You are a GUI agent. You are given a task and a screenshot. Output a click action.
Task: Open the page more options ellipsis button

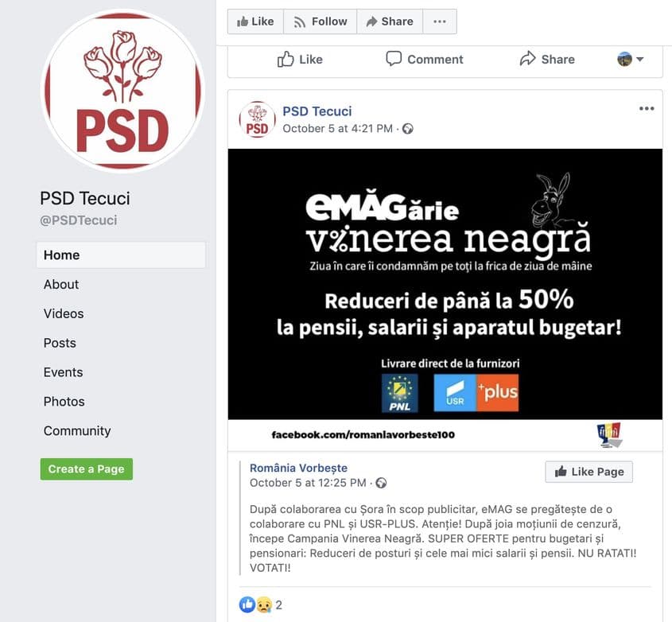[440, 21]
